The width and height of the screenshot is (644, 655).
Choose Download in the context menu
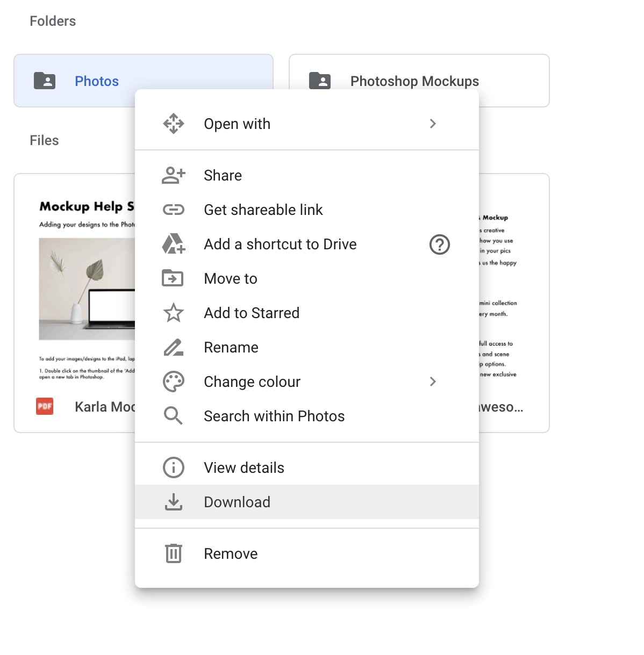pos(237,502)
